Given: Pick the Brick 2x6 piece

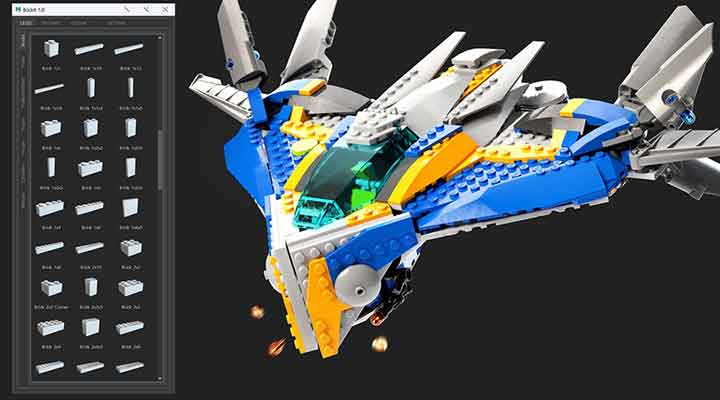Looking at the screenshot, I should click(129, 328).
